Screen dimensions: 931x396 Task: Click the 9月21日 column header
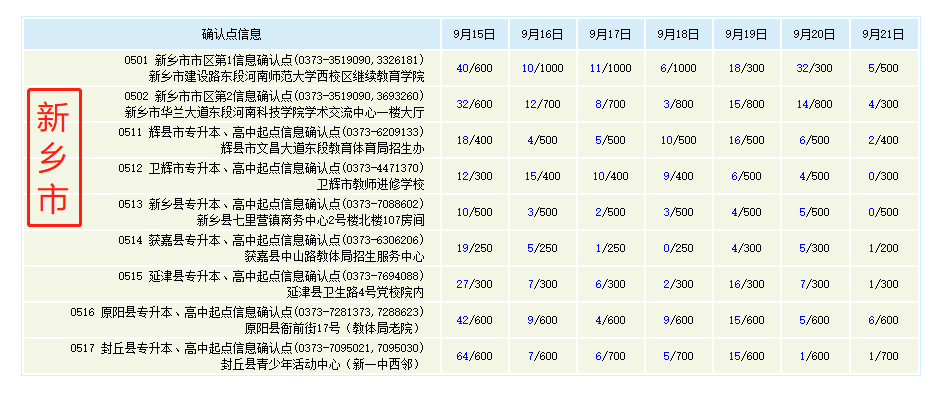coord(884,34)
